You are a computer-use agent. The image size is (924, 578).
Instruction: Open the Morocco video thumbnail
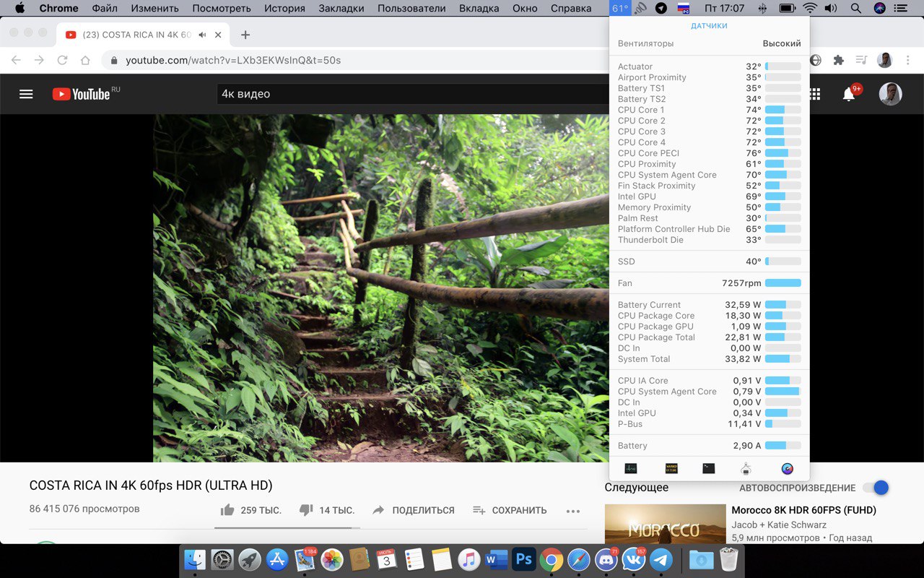665,524
